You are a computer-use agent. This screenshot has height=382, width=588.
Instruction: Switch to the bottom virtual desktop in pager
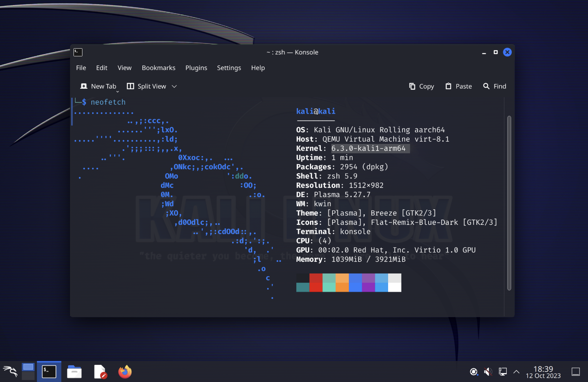point(28,376)
